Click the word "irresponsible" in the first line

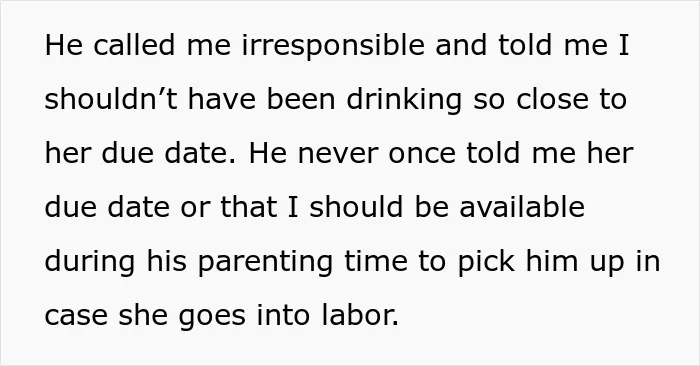(x=333, y=46)
